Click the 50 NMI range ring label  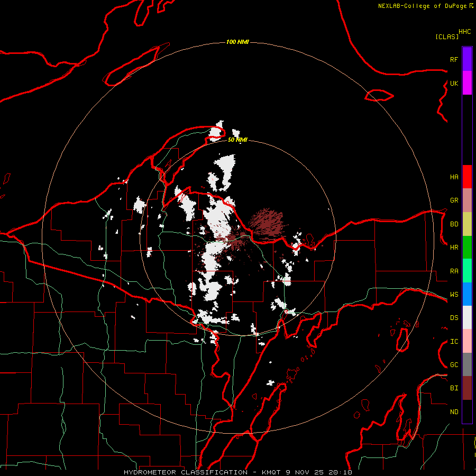pos(237,140)
